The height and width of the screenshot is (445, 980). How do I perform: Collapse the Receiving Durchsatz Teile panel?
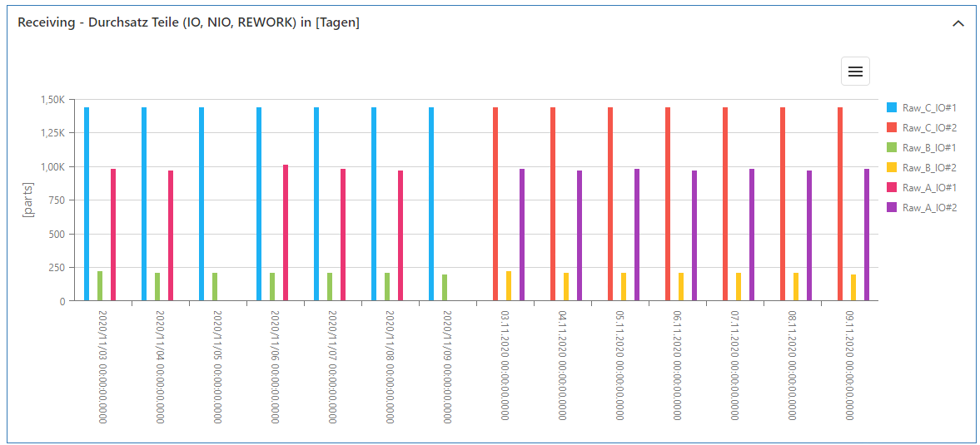(958, 23)
